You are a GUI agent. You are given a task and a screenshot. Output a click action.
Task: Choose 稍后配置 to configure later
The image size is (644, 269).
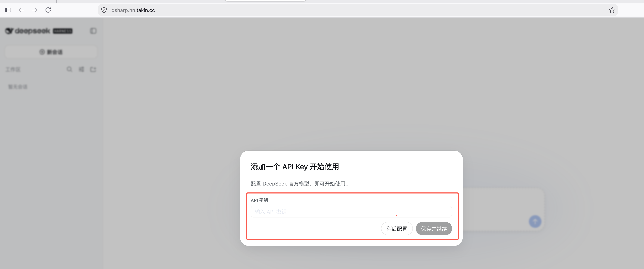[397, 229]
